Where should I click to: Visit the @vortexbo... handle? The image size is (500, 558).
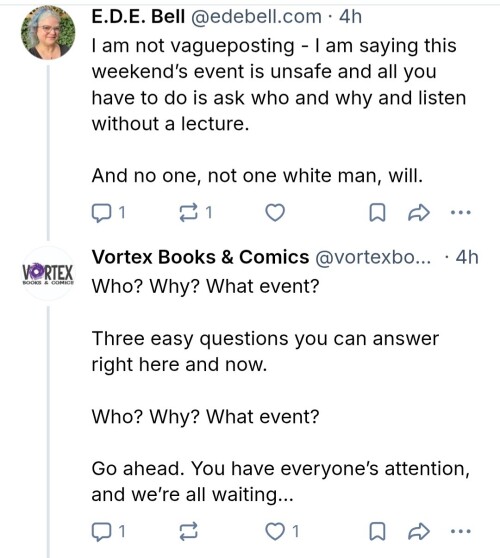(x=373, y=257)
